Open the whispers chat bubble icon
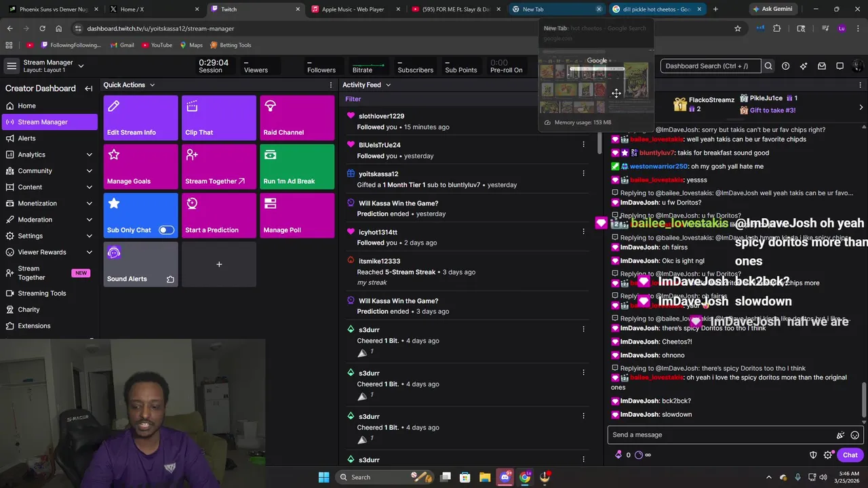This screenshot has width=868, height=488. (x=840, y=66)
